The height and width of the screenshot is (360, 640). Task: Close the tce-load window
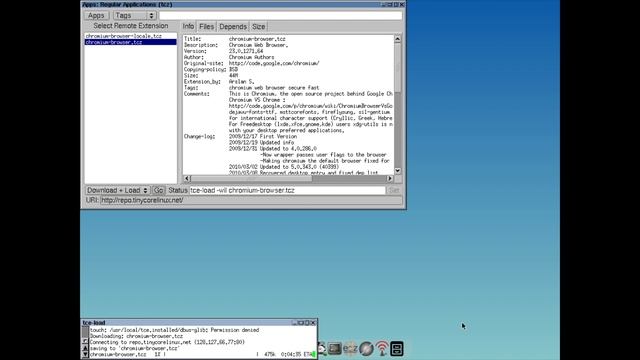tap(313, 322)
